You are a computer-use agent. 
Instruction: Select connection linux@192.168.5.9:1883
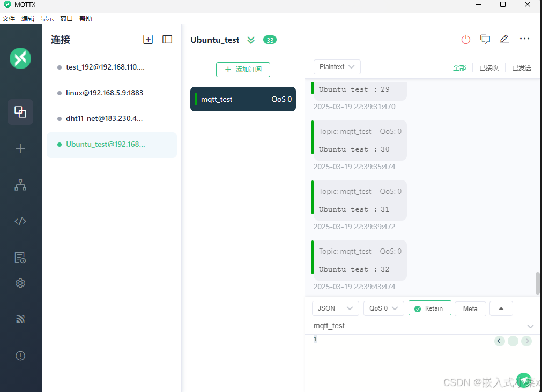112,93
